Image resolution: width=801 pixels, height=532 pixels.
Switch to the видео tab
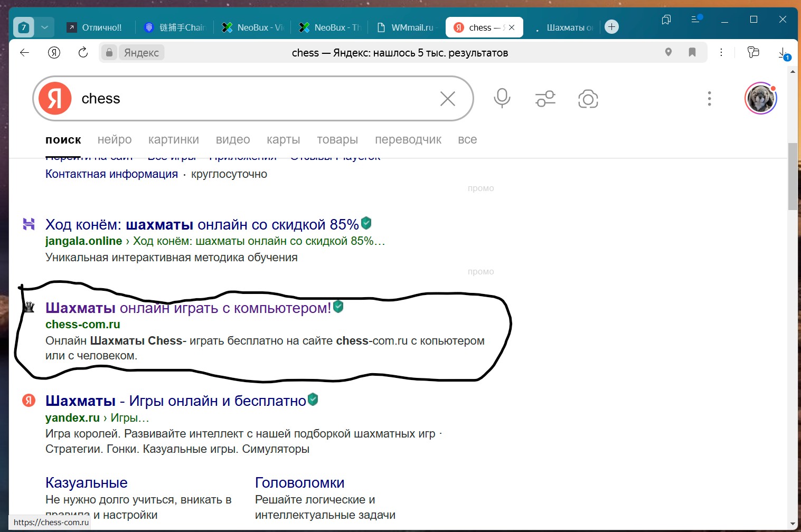click(233, 140)
